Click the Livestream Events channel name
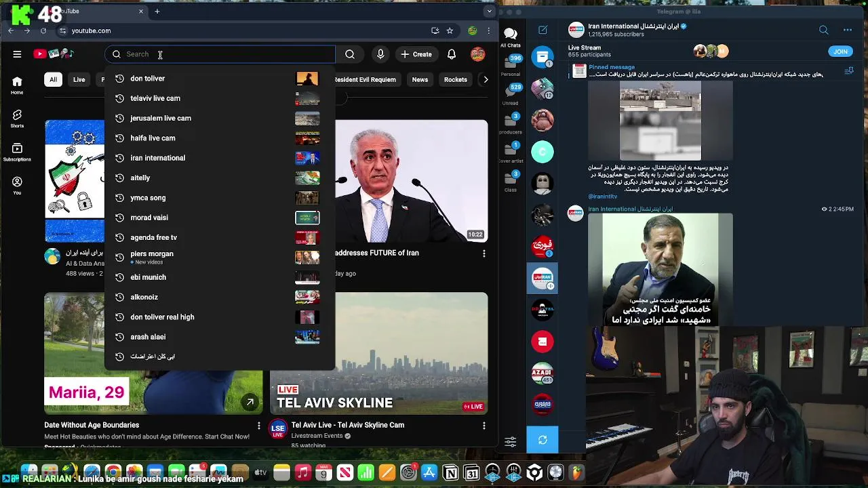Screen dimensions: 868x488 (x=317, y=436)
